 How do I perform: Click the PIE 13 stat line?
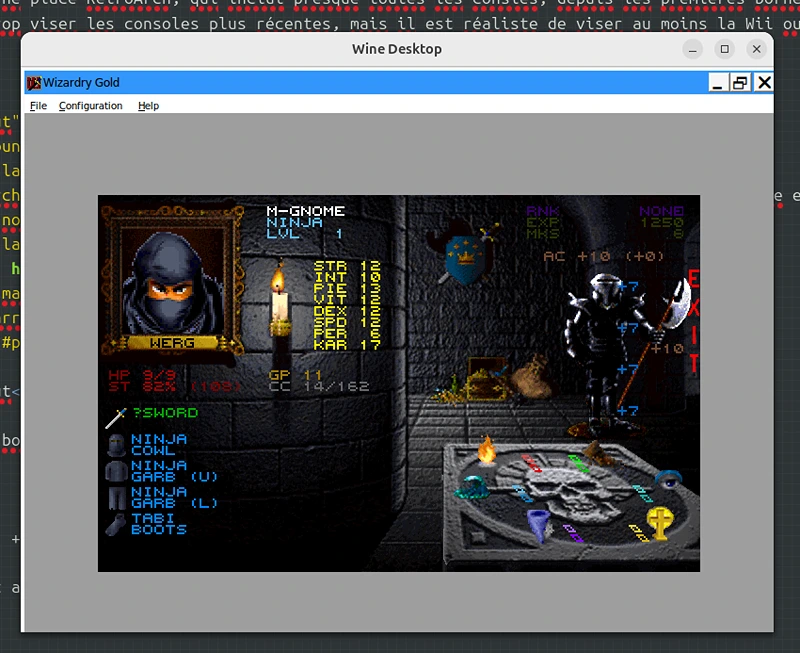347,288
